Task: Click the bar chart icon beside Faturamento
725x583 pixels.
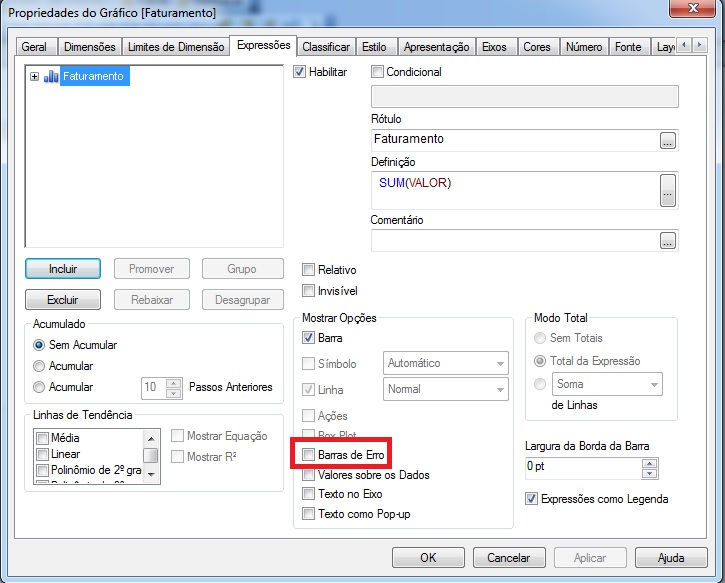Action: pyautogui.click(x=51, y=76)
